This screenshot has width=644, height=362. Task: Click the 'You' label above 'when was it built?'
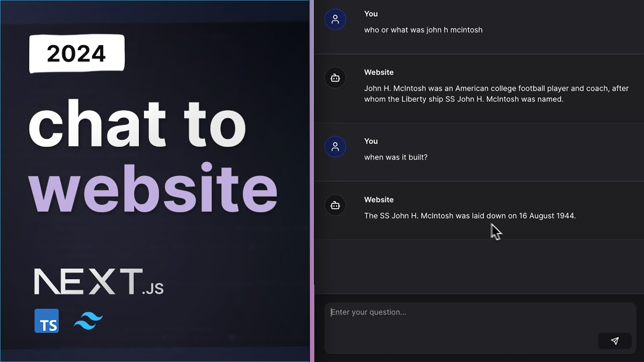click(371, 141)
